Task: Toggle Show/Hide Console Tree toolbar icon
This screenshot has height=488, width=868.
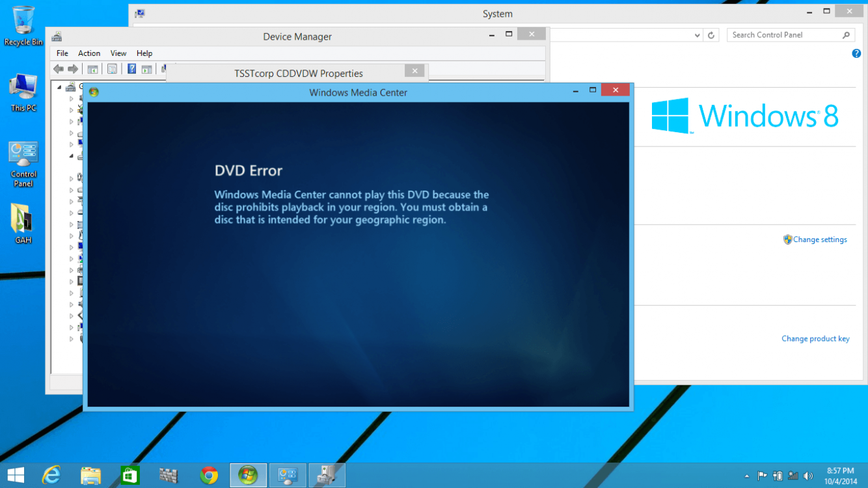Action: click(x=93, y=69)
